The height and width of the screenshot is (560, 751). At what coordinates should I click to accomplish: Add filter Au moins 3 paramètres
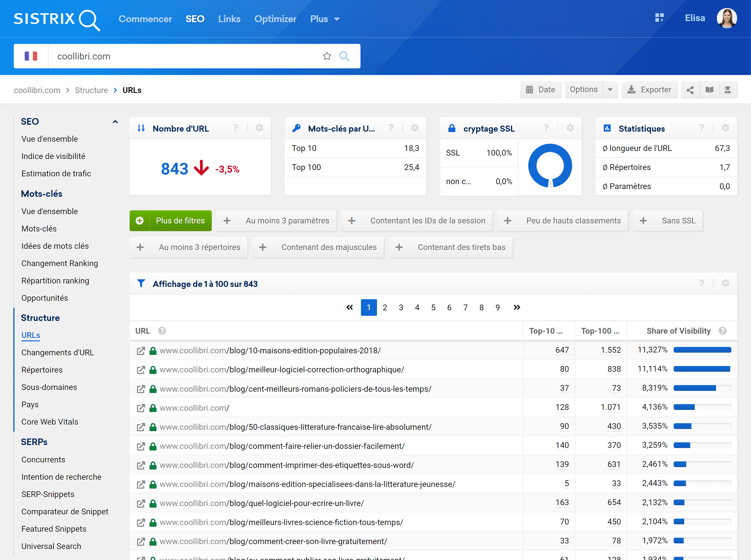[276, 221]
